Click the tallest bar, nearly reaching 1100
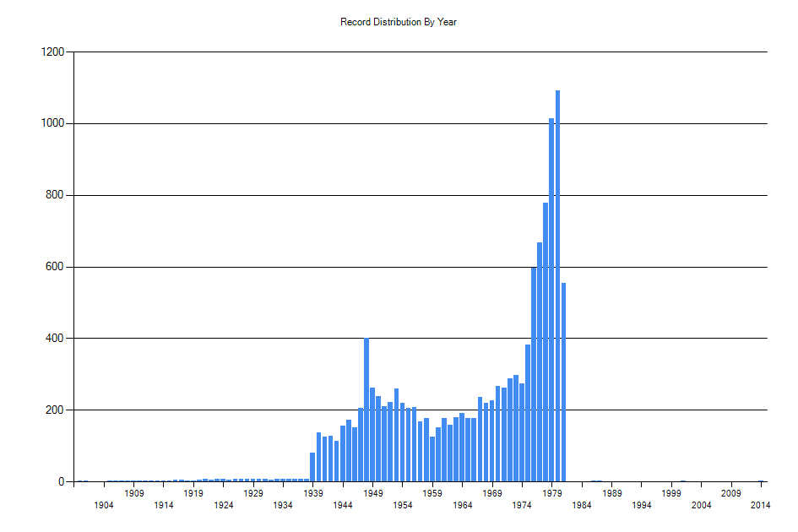 558,286
